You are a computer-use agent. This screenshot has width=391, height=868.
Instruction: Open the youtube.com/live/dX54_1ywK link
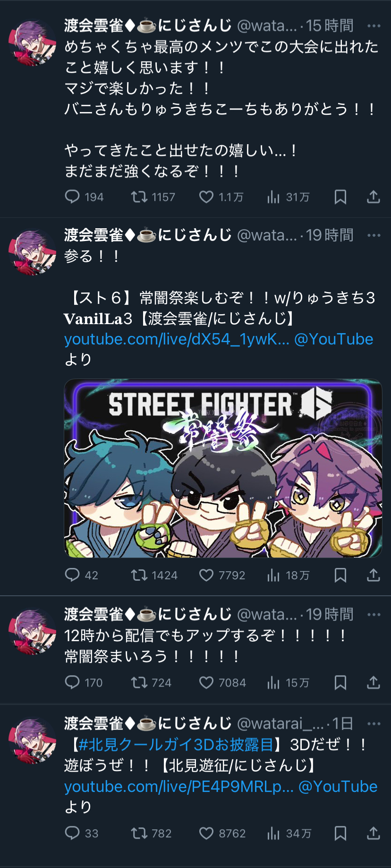click(x=177, y=339)
